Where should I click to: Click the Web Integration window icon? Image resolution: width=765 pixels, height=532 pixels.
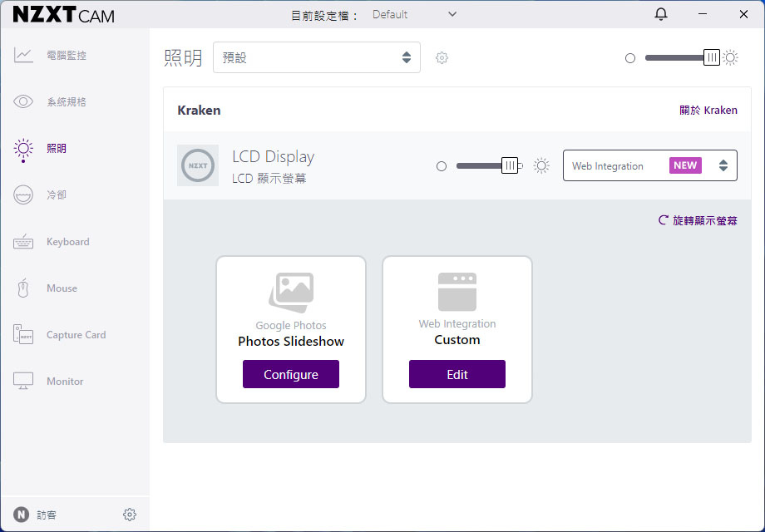pos(457,292)
